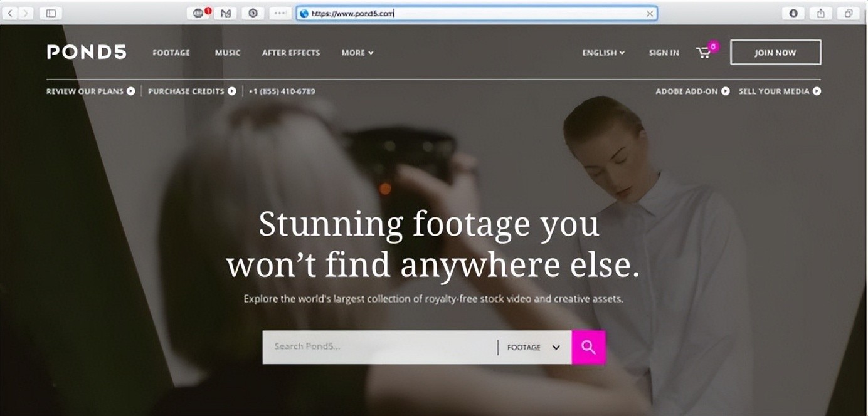Click the browser back arrow

[x=11, y=13]
